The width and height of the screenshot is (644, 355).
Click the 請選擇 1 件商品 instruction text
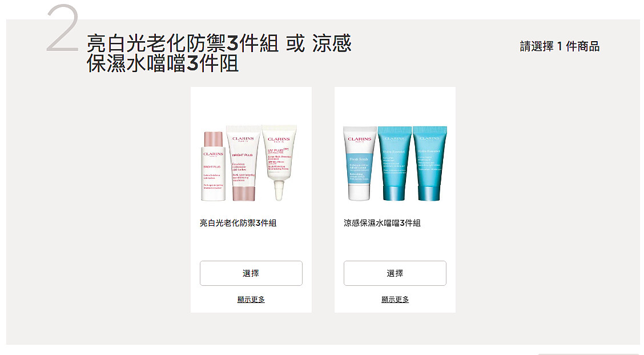pyautogui.click(x=560, y=46)
